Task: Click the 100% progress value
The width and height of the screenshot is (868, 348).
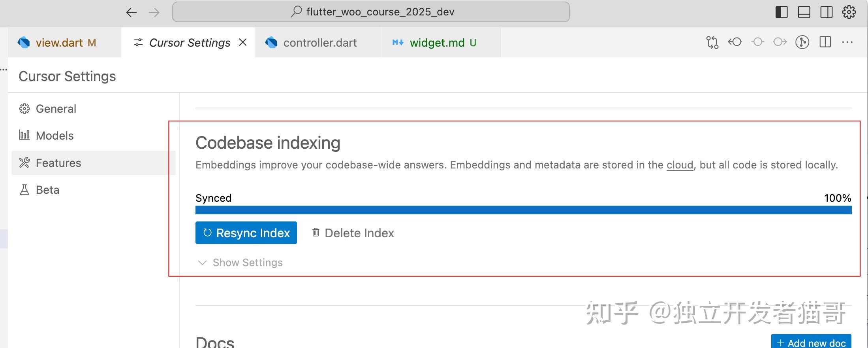Action: pyautogui.click(x=838, y=198)
